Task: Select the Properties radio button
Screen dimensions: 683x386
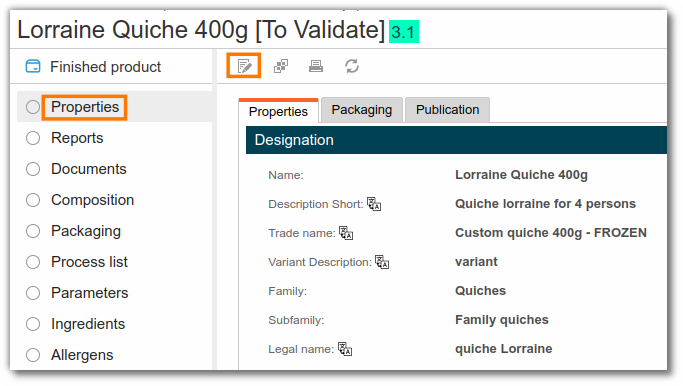Action: click(x=33, y=107)
